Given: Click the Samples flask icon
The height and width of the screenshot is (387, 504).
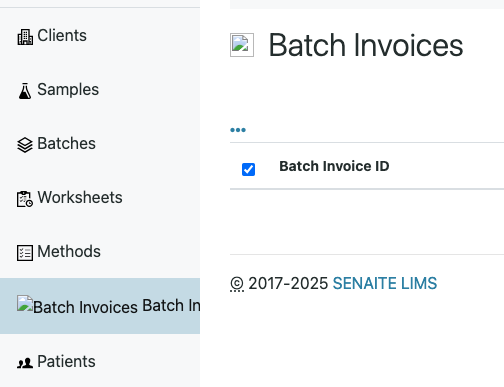Looking at the screenshot, I should pyautogui.click(x=25, y=91).
